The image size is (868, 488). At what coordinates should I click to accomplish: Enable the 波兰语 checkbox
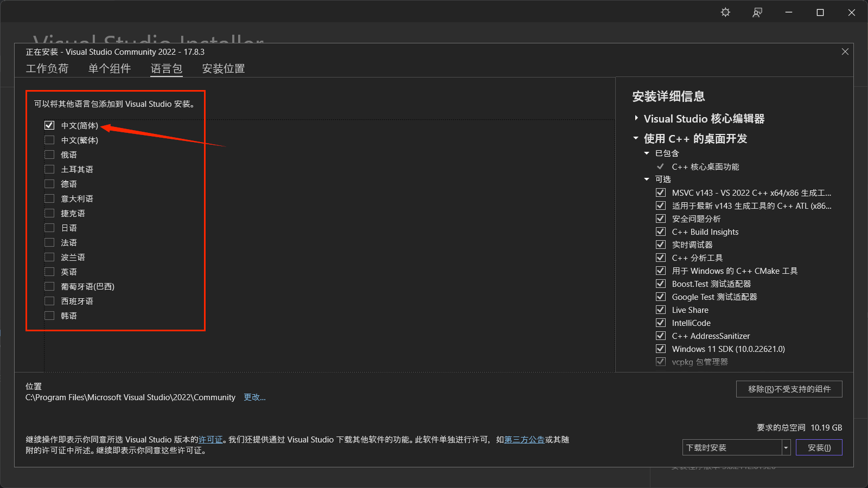tap(49, 257)
